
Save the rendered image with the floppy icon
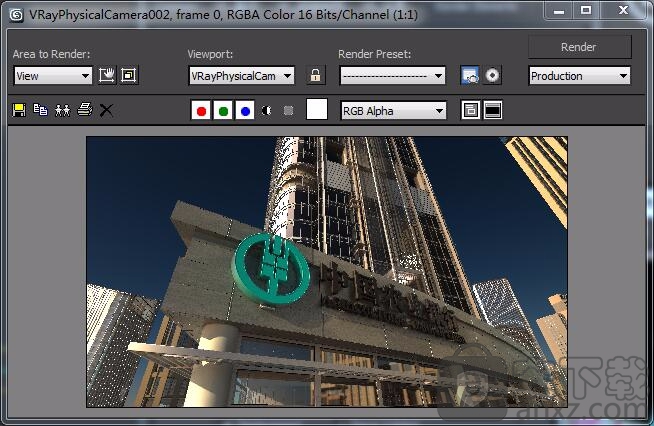click(19, 110)
